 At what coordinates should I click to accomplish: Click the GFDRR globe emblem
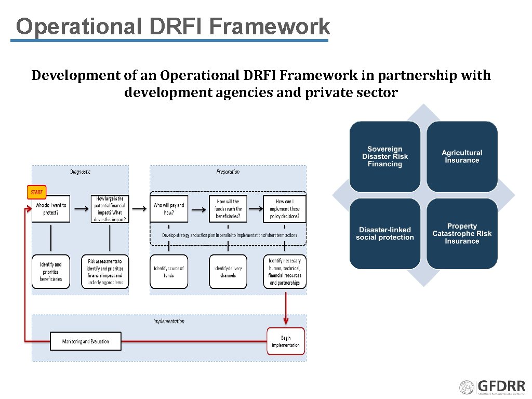coord(467,388)
